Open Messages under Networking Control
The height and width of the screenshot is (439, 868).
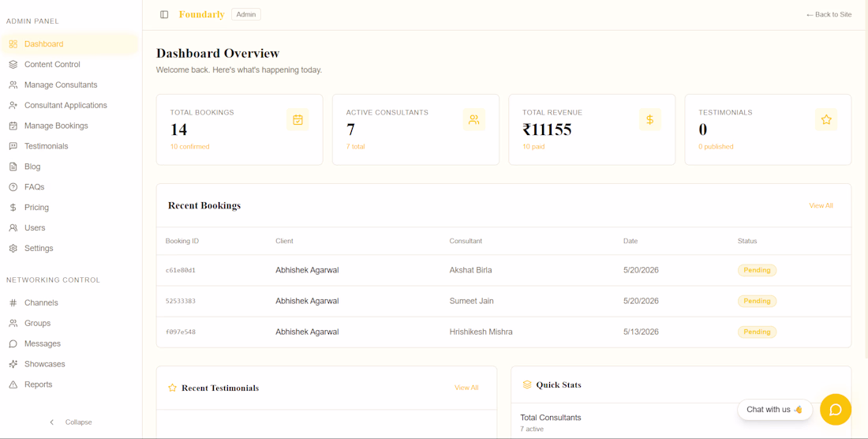coord(69,343)
